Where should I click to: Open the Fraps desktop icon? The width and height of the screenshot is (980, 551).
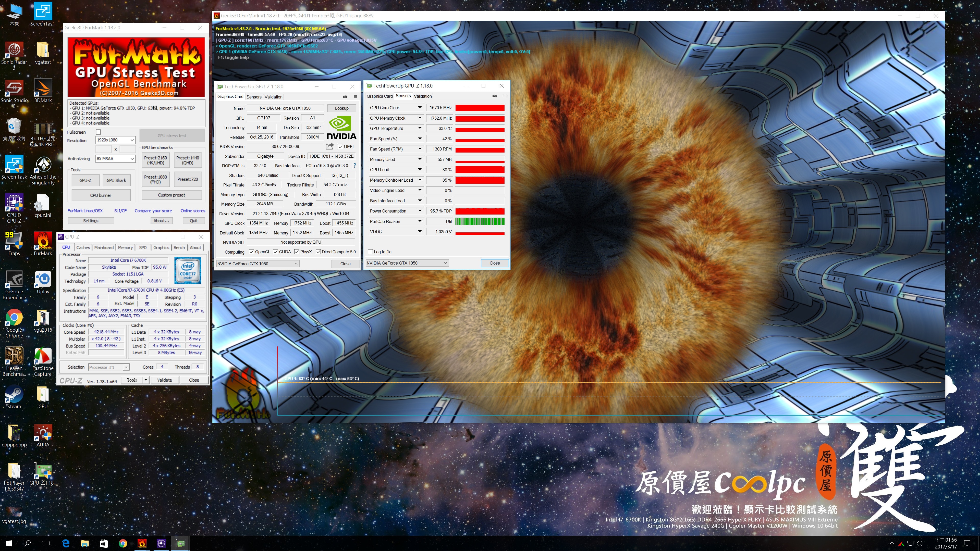[14, 243]
